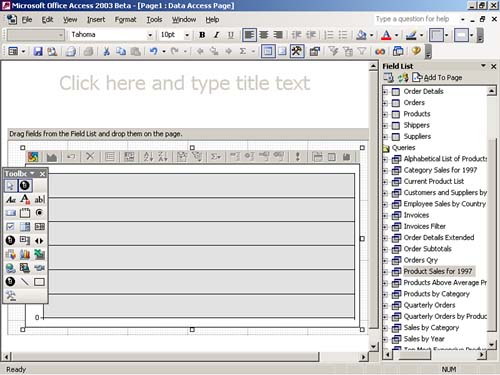Toggle italic formatting

[216, 35]
